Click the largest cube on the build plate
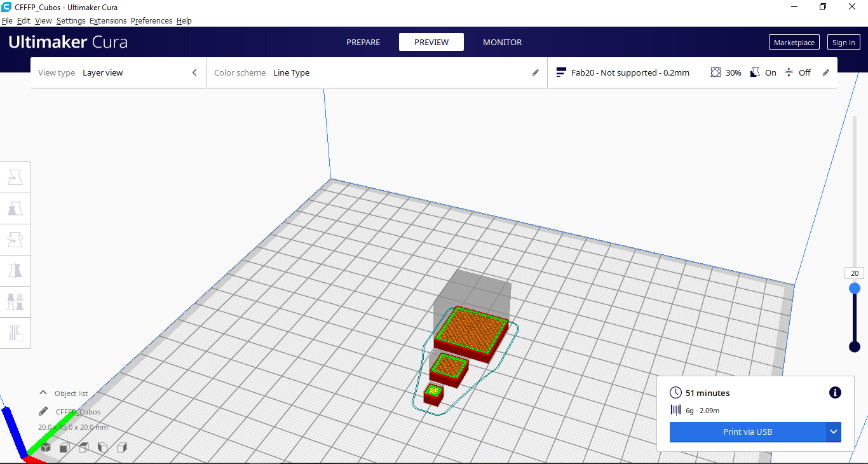Viewport: 868px width, 464px height. pos(471,334)
